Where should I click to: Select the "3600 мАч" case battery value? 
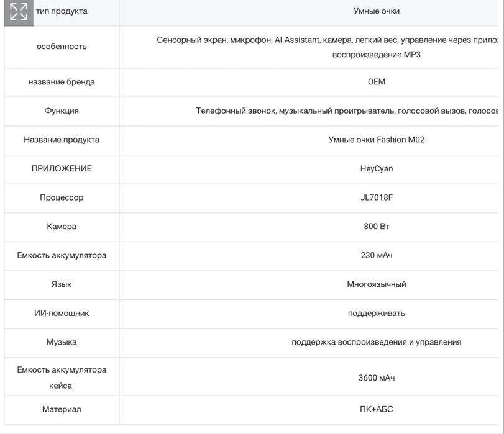coord(376,377)
